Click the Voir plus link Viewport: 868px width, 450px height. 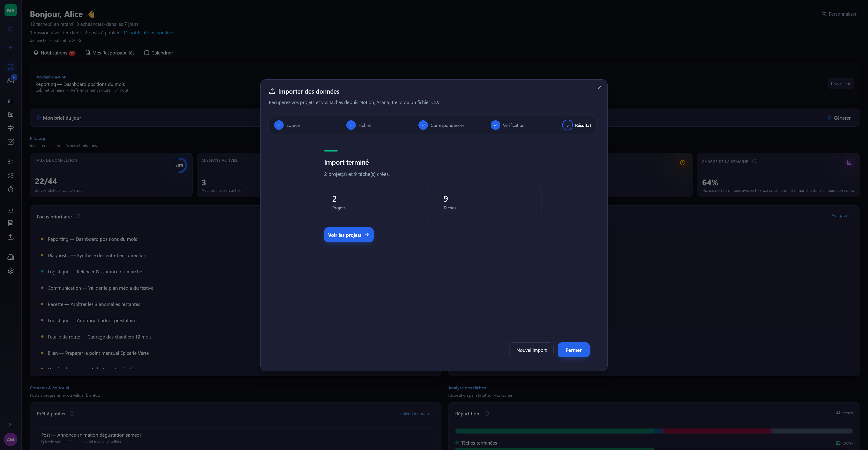(842, 215)
